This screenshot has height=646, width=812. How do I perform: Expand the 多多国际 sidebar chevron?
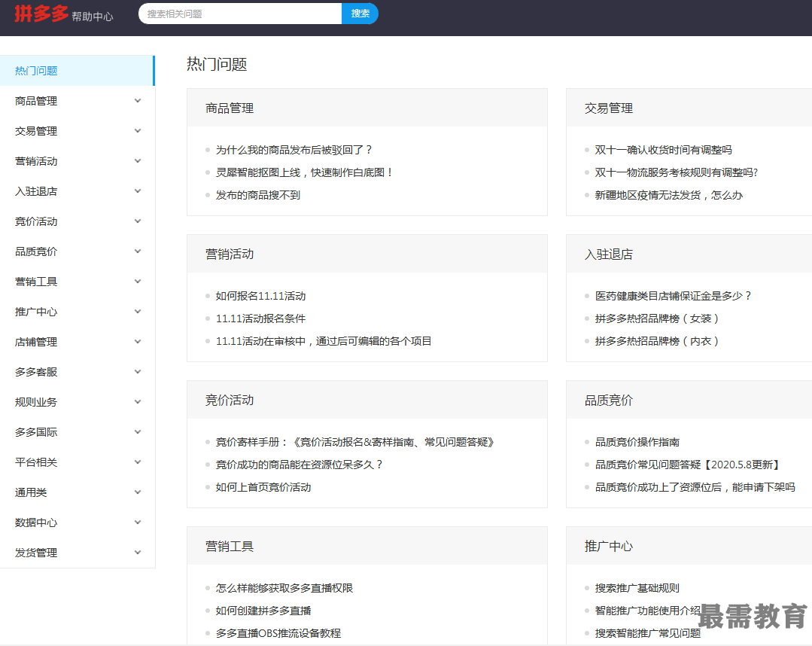(138, 431)
